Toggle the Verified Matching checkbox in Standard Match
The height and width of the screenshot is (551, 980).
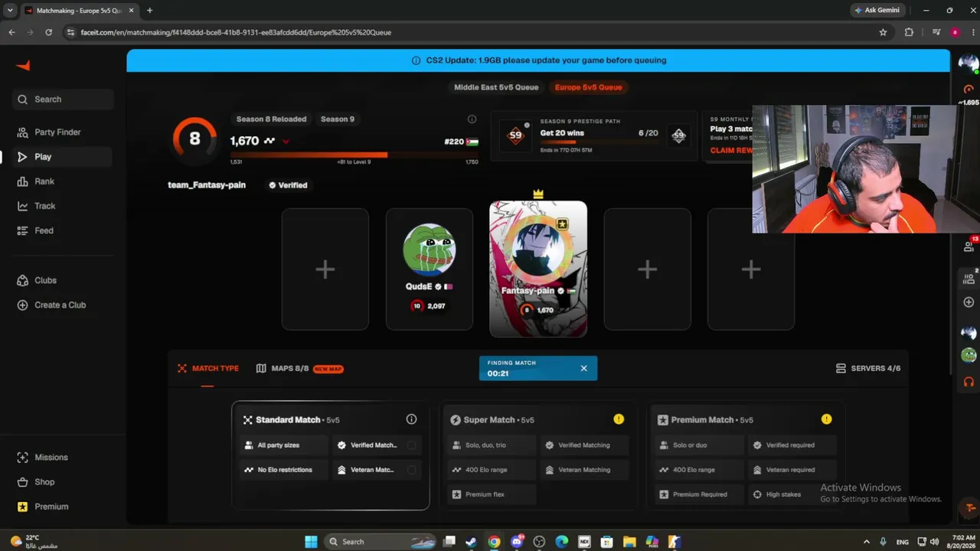click(411, 445)
